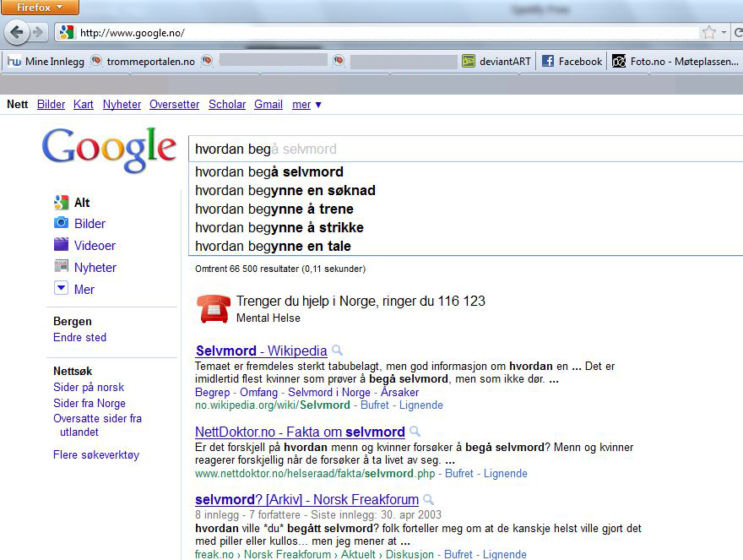
Task: Open the Selvmord - Wikipedia result
Action: [x=261, y=351]
